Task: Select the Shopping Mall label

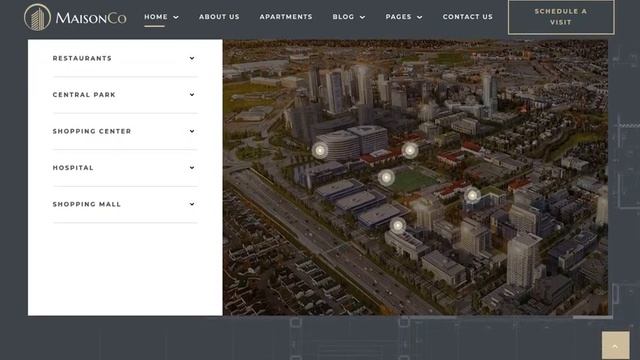Action: pyautogui.click(x=87, y=204)
